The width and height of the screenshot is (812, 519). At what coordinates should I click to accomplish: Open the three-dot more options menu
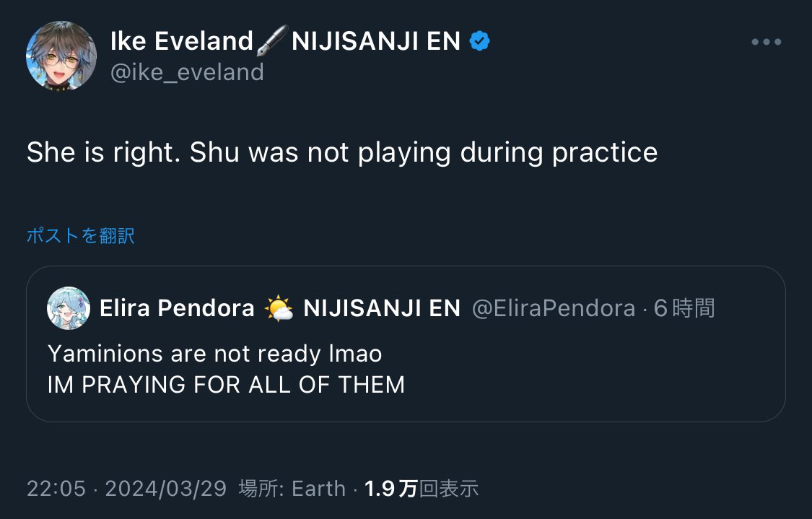pos(766,43)
